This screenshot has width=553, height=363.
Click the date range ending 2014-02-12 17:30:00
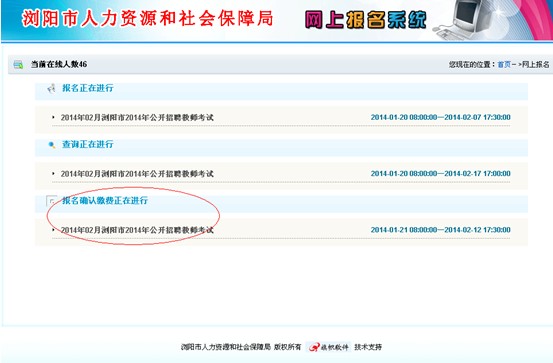click(440, 230)
